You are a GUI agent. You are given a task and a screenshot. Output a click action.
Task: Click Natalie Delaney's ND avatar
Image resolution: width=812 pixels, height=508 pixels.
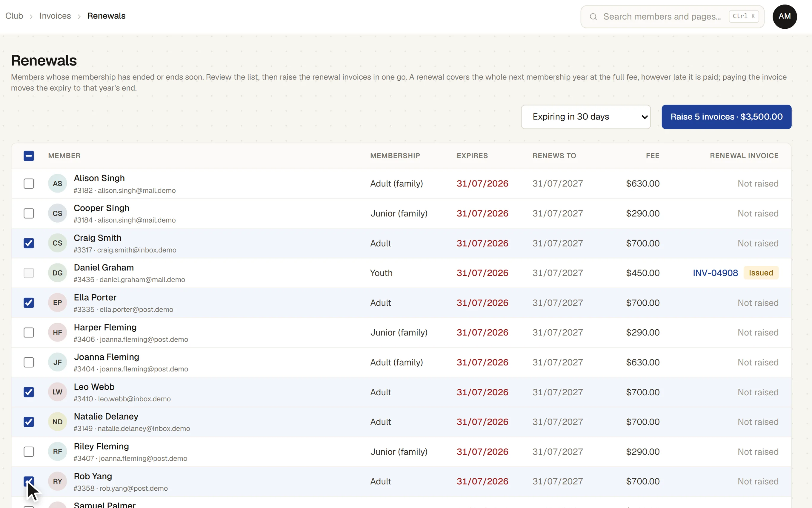click(x=57, y=422)
